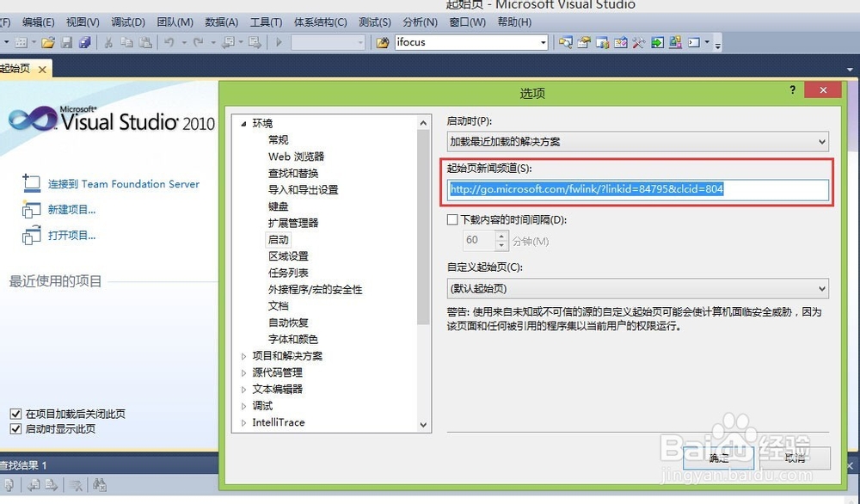Click the Save floppy disk icon

tap(67, 42)
